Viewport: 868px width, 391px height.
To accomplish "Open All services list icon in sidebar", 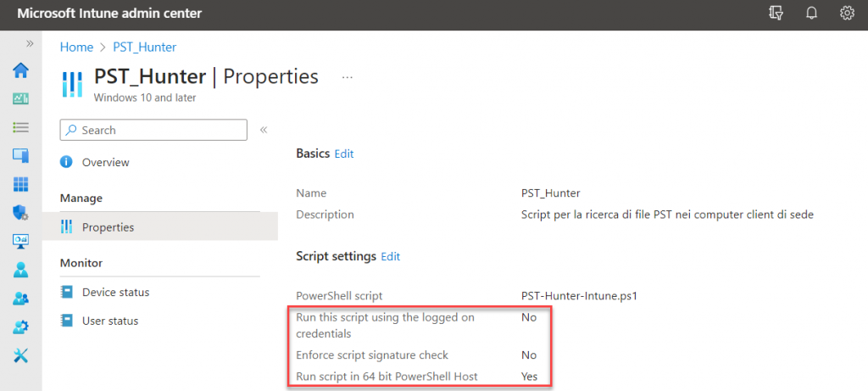I will (20, 127).
